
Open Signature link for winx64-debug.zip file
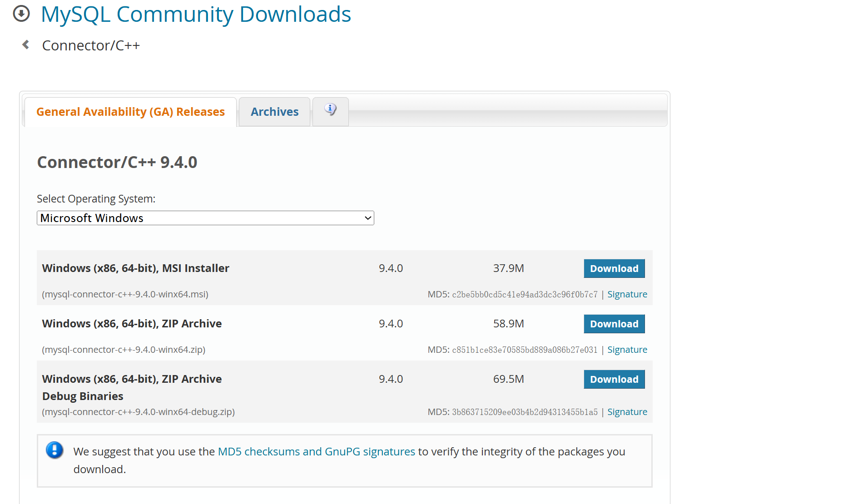coord(627,412)
